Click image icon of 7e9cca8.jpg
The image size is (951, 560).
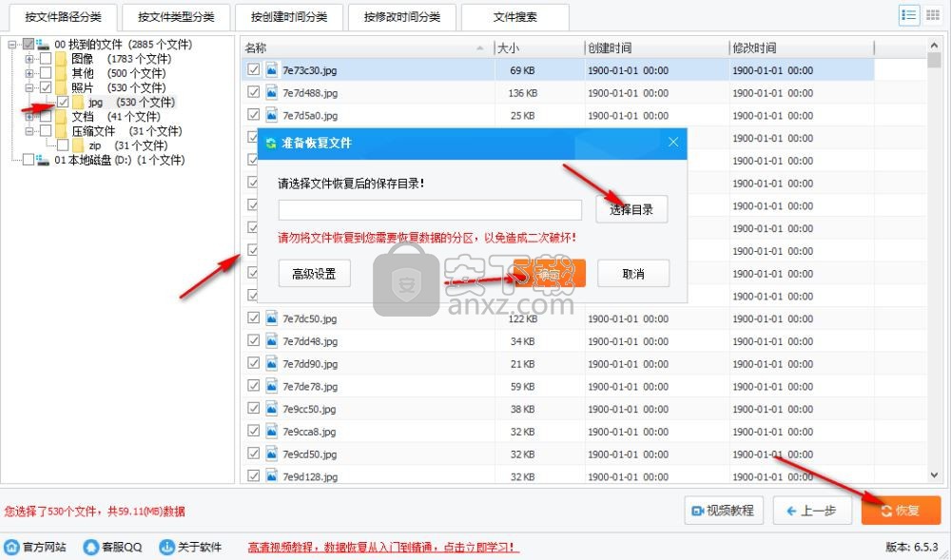click(x=272, y=432)
